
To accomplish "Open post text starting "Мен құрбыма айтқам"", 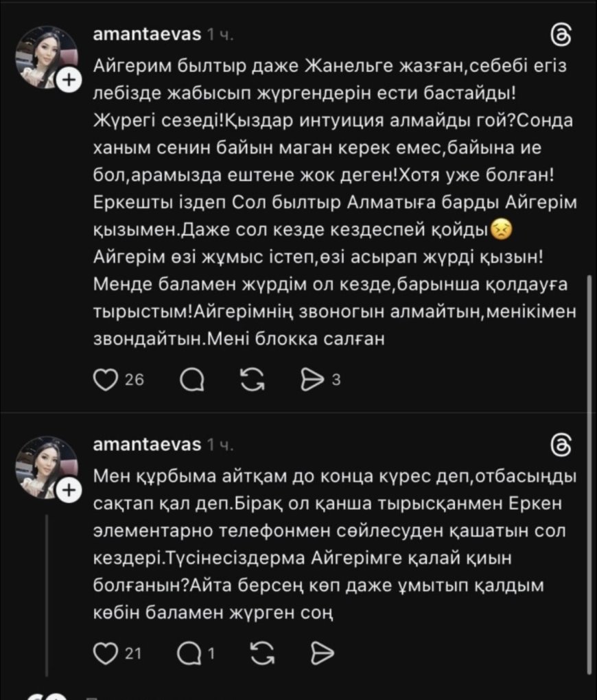I will click(329, 542).
